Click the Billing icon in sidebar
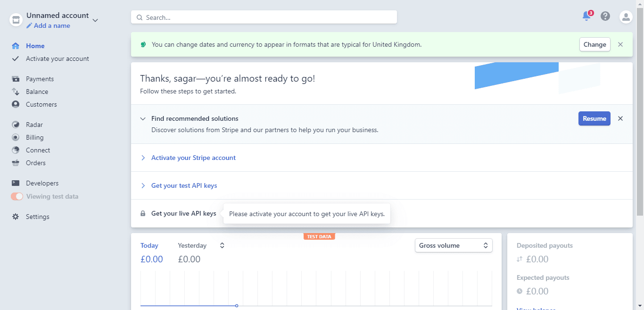 click(16, 137)
